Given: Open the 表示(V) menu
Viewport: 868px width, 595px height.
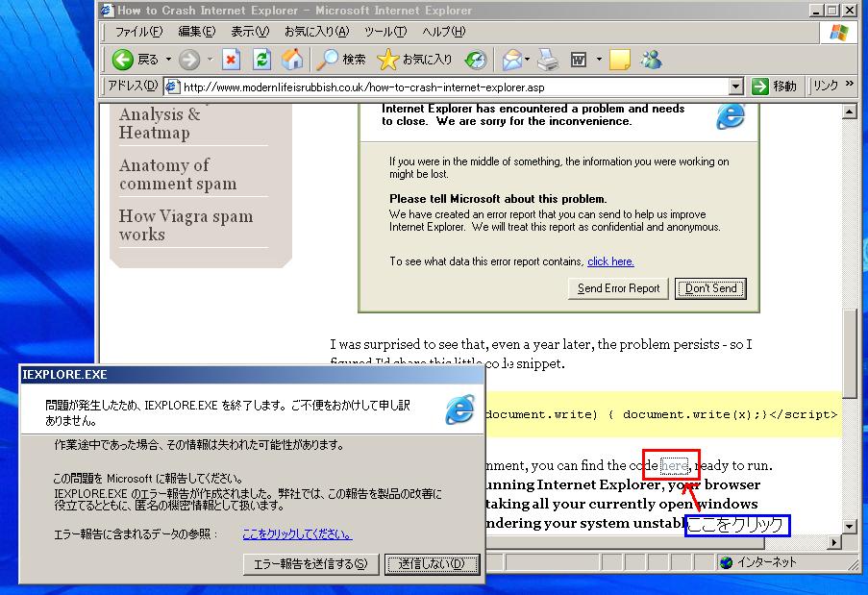Looking at the screenshot, I should pos(250,32).
